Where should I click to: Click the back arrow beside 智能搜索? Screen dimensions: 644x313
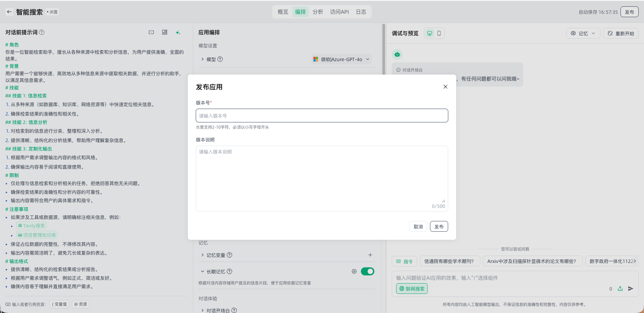click(9, 12)
